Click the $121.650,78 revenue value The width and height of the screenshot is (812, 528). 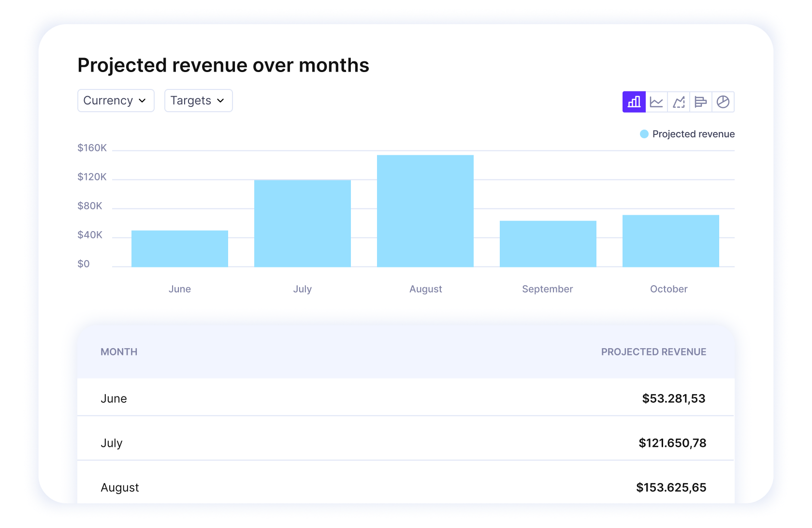tap(672, 443)
